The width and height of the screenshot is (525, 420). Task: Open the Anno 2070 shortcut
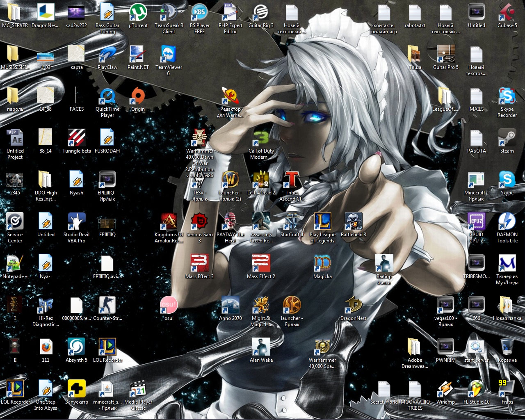point(231,305)
